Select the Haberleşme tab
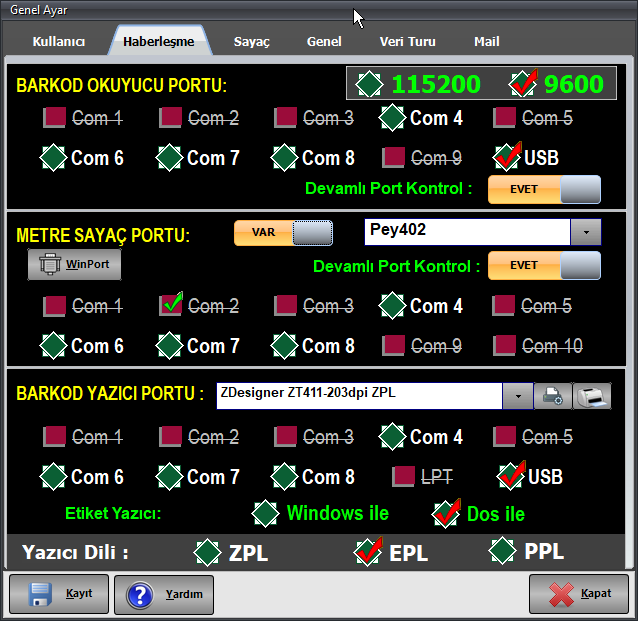Screen dimensions: 638x621 click(x=159, y=42)
